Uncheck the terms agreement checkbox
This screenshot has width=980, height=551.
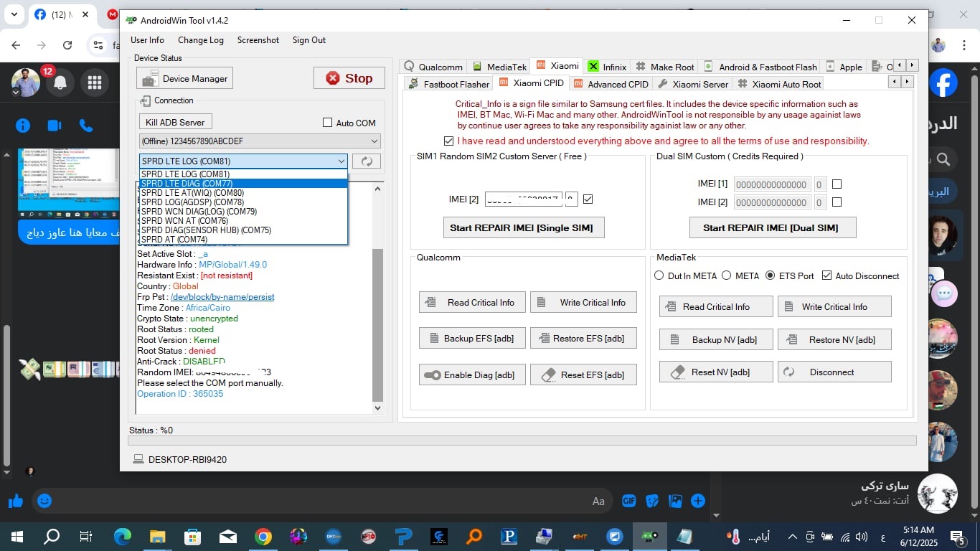tap(449, 141)
